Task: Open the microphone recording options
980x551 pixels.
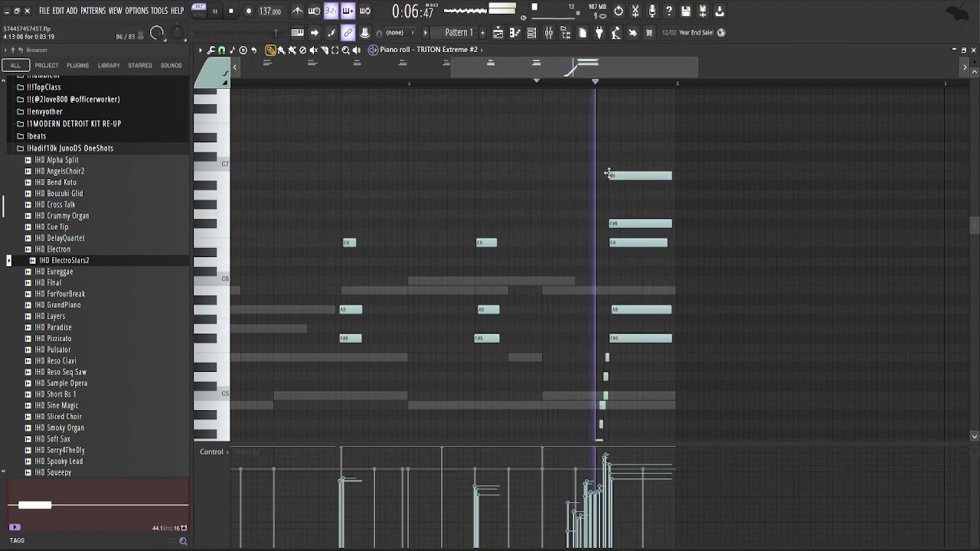Action: 652,11
